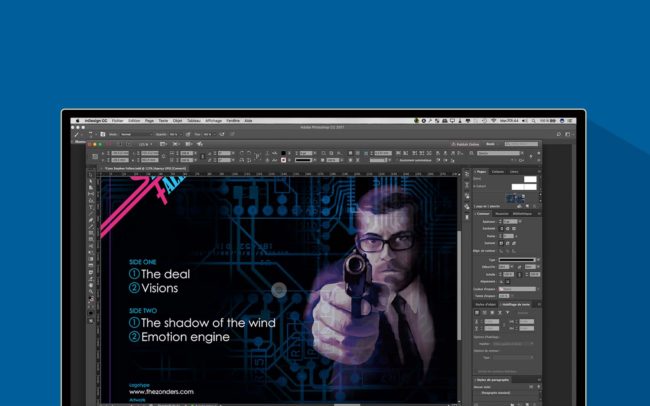Open the Début arrowhead dropdown

click(x=504, y=267)
